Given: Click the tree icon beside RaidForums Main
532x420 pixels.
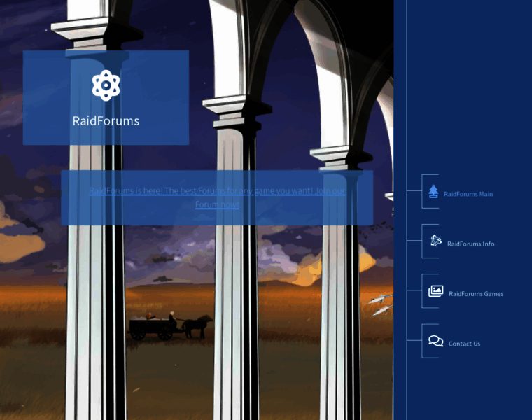Looking at the screenshot, I should coord(433,191).
